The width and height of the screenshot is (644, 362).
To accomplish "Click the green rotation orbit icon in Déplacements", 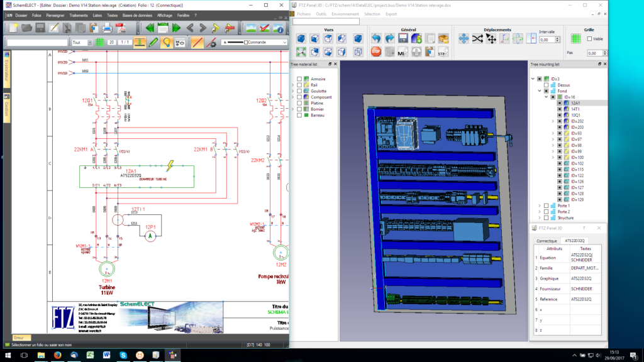I will pos(518,38).
